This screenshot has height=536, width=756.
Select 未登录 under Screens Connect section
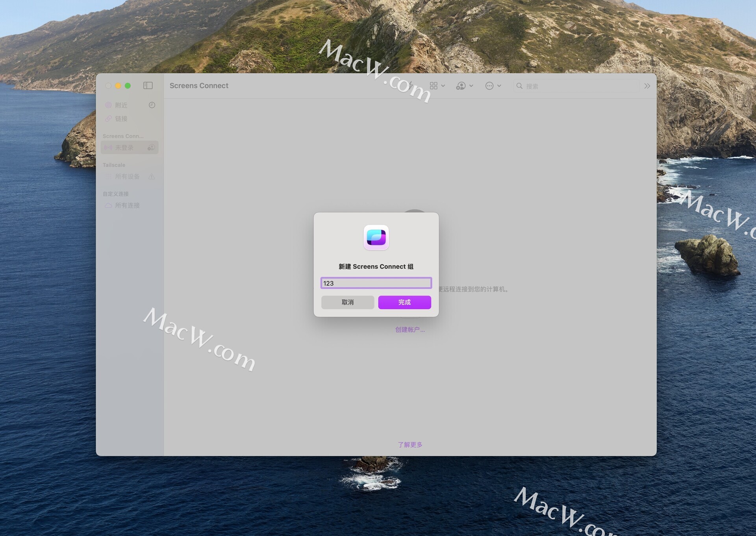[x=124, y=148]
